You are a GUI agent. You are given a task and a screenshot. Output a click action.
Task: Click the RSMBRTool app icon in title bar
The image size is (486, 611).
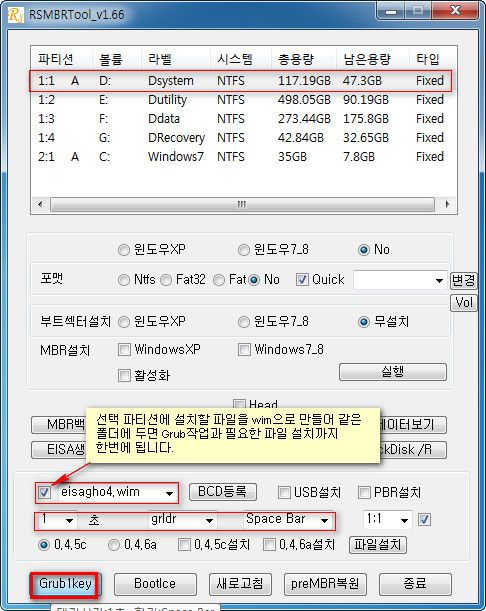coord(16,15)
